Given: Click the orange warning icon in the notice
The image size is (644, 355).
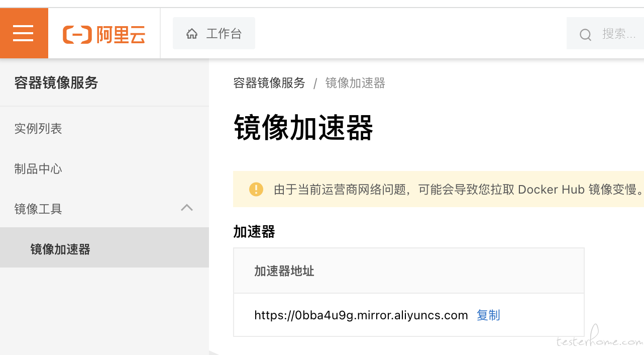Looking at the screenshot, I should tap(256, 190).
